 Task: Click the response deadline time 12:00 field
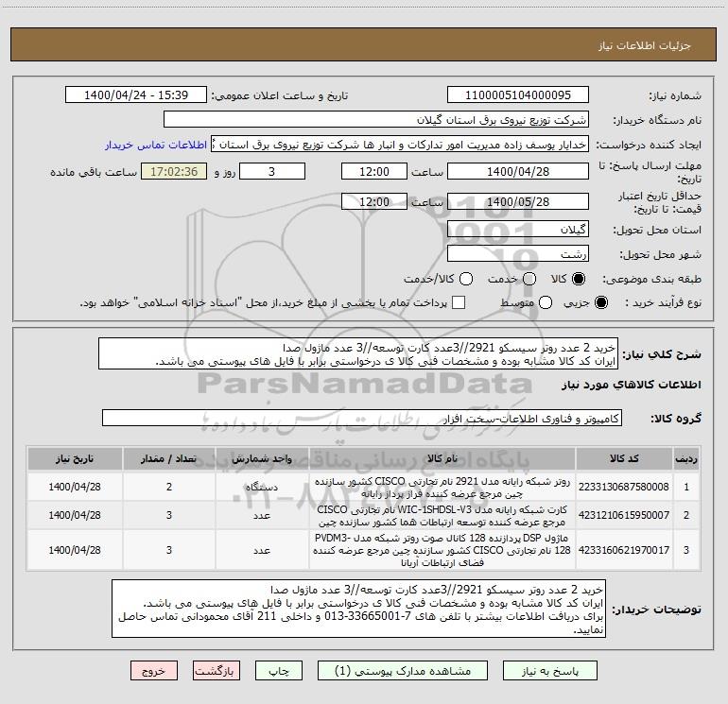coord(374,172)
